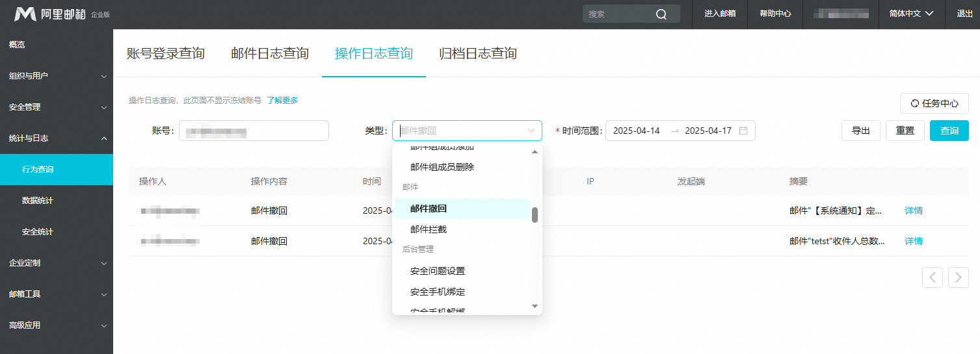Screen dimensions: 980x354
Task: Switch to 邮件日志查询 tab
Action: (x=270, y=53)
